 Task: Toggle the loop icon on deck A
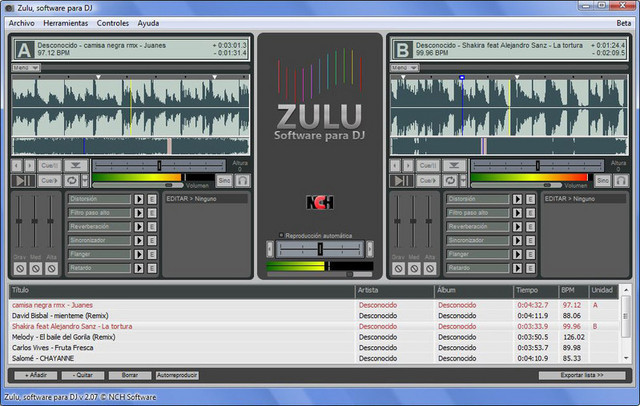pos(71,180)
